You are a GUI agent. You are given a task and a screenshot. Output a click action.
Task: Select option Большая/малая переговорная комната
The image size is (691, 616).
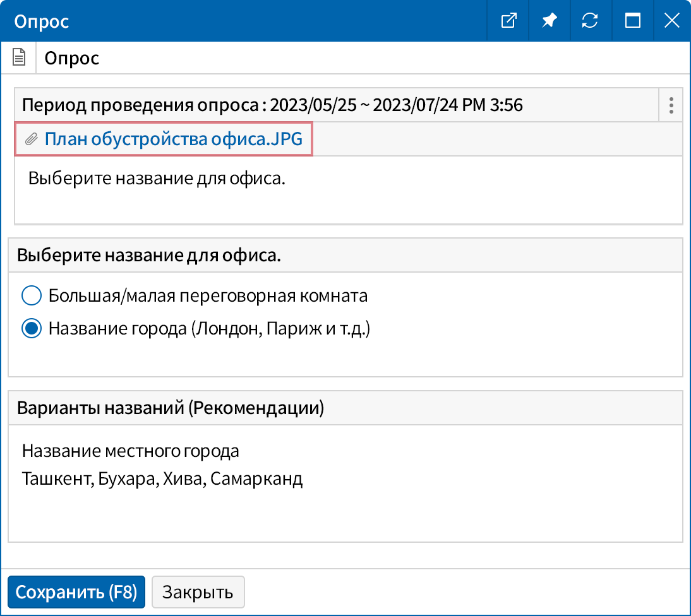point(31,295)
